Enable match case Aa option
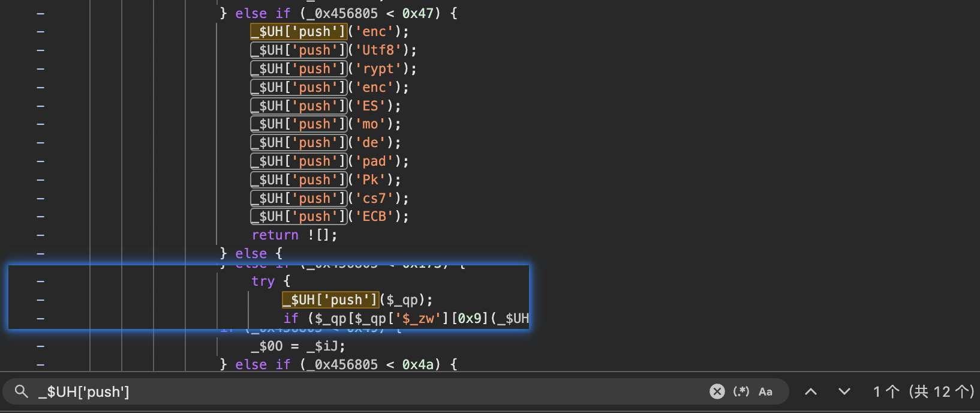The height and width of the screenshot is (413, 980). (x=765, y=392)
